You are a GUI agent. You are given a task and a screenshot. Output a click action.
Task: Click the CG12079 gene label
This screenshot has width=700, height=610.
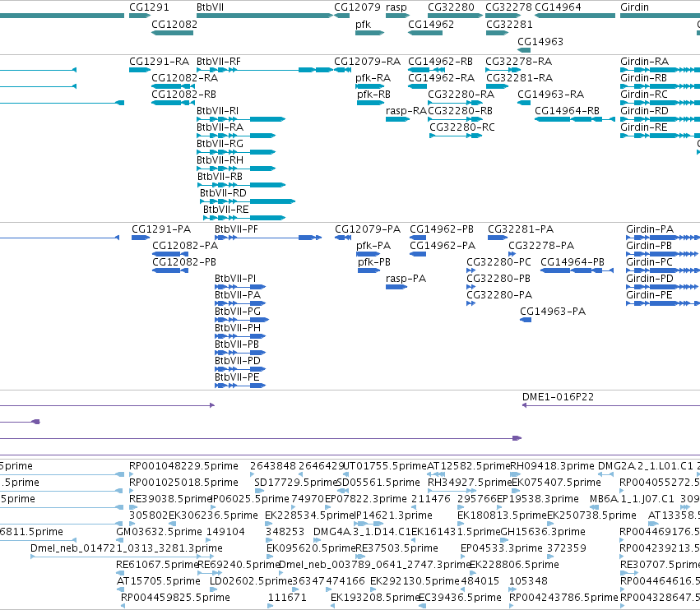click(x=357, y=7)
